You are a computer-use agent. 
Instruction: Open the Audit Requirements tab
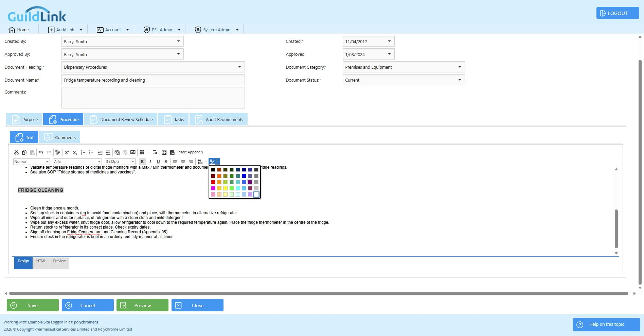pos(219,119)
